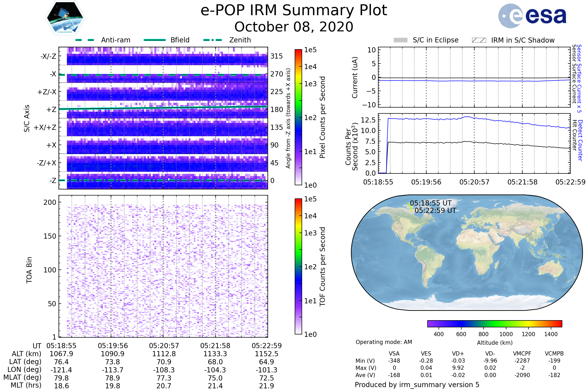Click the Detect Counter blue axis label
The height and width of the screenshot is (392, 588).
click(x=580, y=140)
